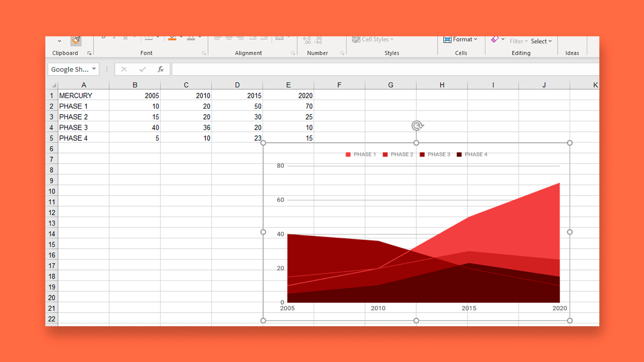Apply an orange Fill Color
Screen dimensions: 644x362
point(173,38)
